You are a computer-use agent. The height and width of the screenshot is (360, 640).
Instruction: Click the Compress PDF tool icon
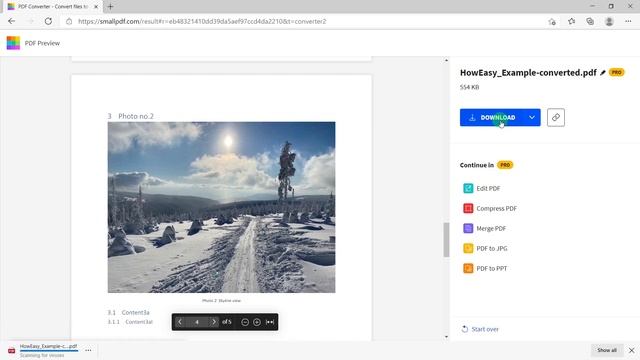tap(468, 208)
